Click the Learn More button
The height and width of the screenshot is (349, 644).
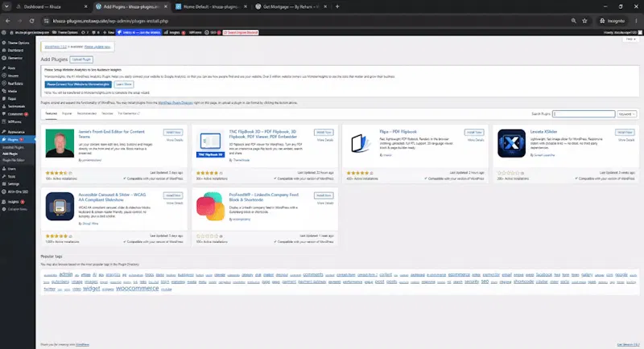(x=124, y=84)
